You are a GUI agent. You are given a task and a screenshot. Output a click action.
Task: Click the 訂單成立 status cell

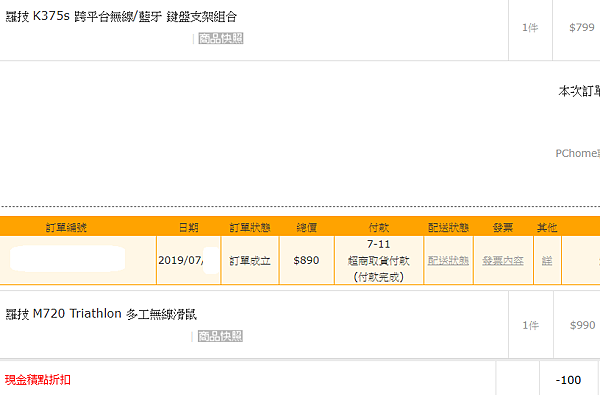pyautogui.click(x=250, y=260)
